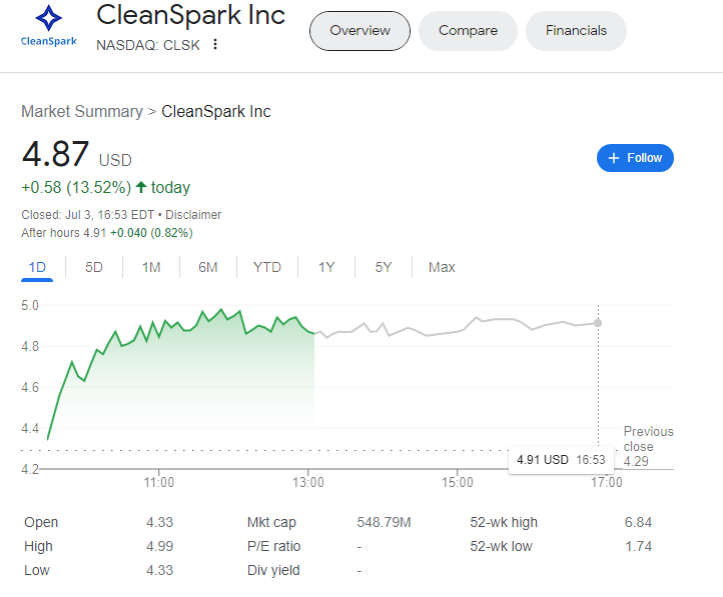Viewport: 723px width, 597px height.
Task: Show the 1M chart range
Action: tap(151, 267)
